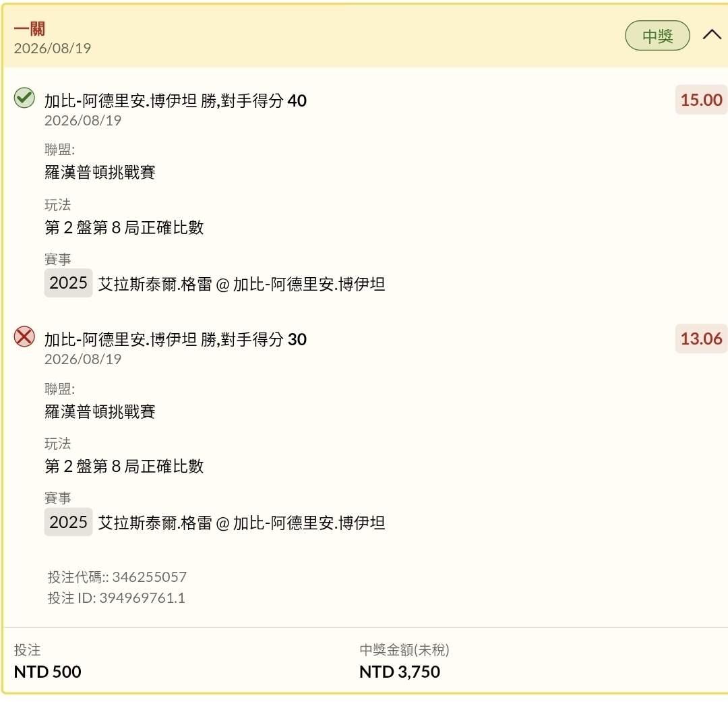Select the 13.06 odds badge
The width and height of the screenshot is (728, 702).
(x=700, y=339)
